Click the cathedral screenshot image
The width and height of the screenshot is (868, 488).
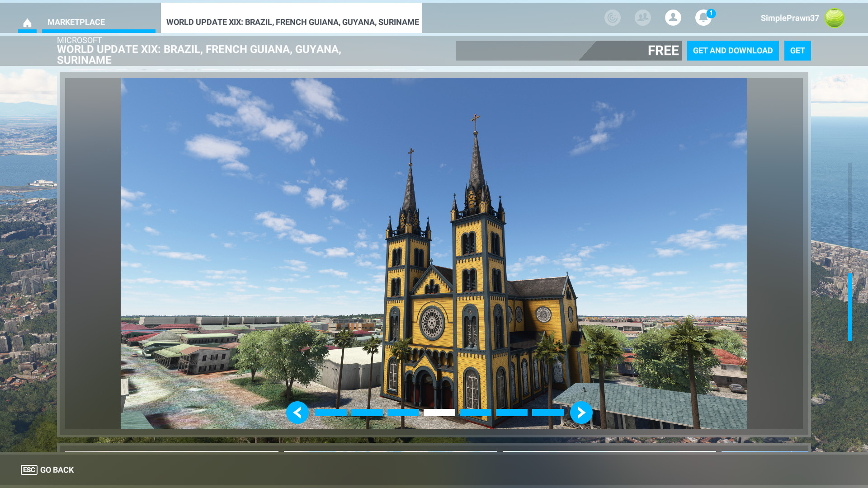tap(434, 253)
